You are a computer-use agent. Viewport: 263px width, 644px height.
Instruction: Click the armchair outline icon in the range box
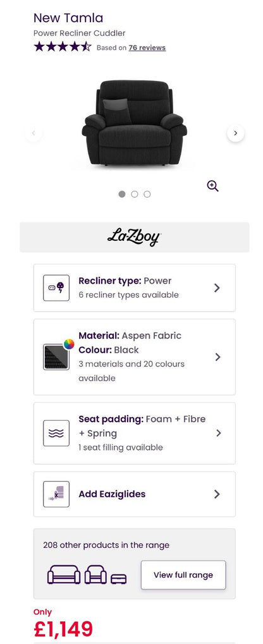pos(95,574)
